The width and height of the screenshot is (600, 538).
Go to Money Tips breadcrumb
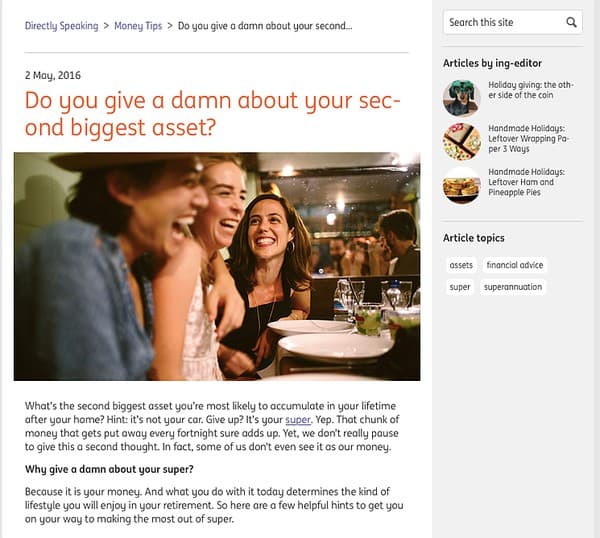click(138, 25)
